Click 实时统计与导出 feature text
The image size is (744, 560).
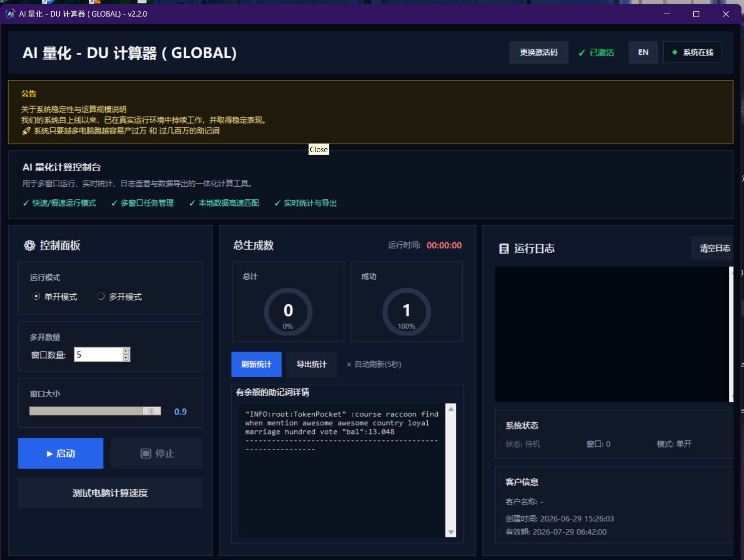[306, 203]
